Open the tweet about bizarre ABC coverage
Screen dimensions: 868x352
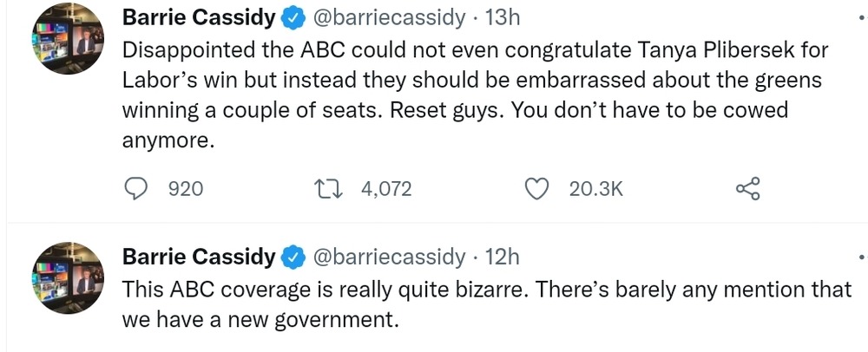click(x=486, y=303)
